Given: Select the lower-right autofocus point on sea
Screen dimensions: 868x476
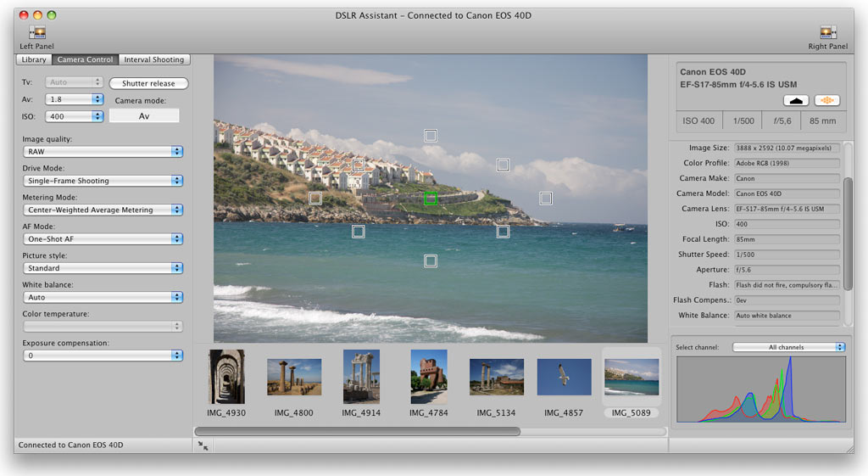Looking at the screenshot, I should [x=503, y=232].
